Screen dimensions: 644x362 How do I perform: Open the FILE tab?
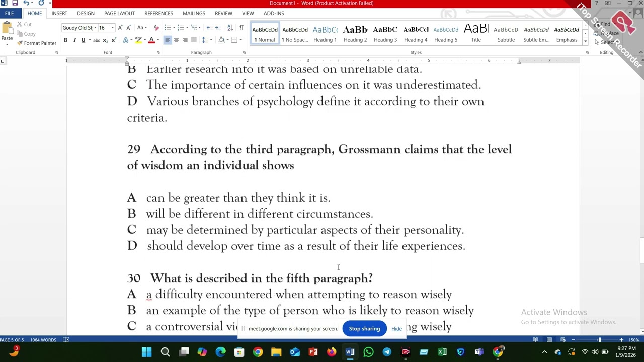tap(9, 13)
